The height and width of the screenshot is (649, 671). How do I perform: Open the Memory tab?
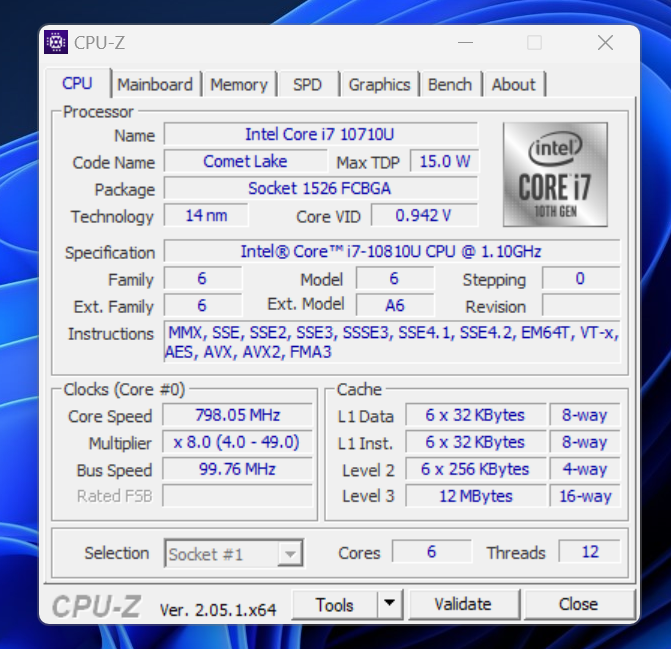click(x=238, y=85)
